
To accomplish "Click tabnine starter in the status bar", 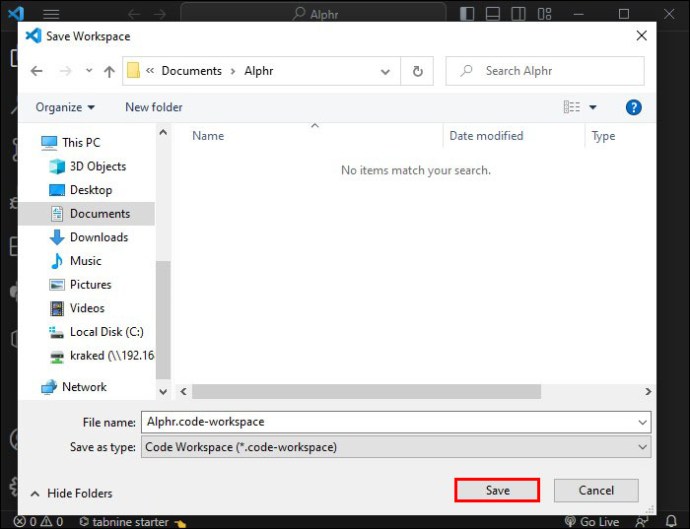I will pos(132,522).
